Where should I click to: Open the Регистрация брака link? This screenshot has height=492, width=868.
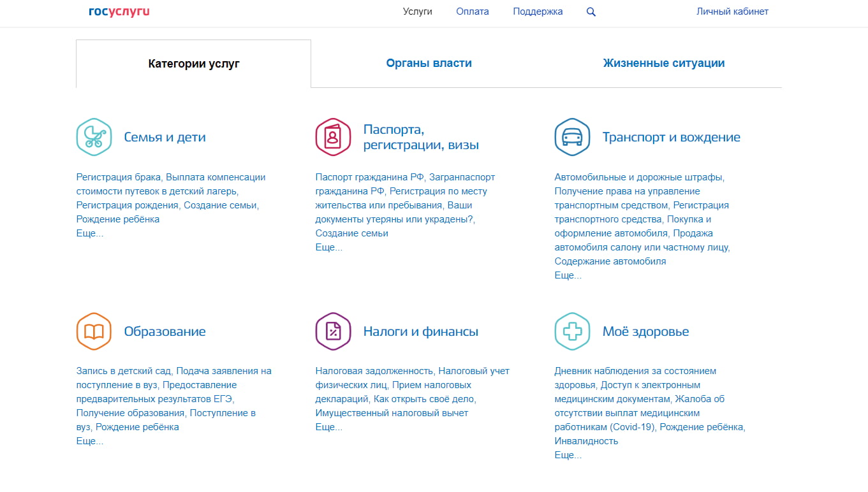click(x=119, y=177)
